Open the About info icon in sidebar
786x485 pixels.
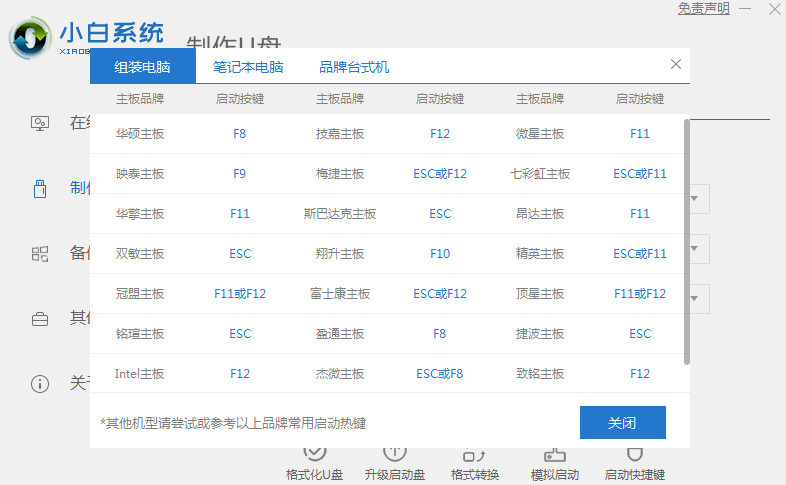40,384
